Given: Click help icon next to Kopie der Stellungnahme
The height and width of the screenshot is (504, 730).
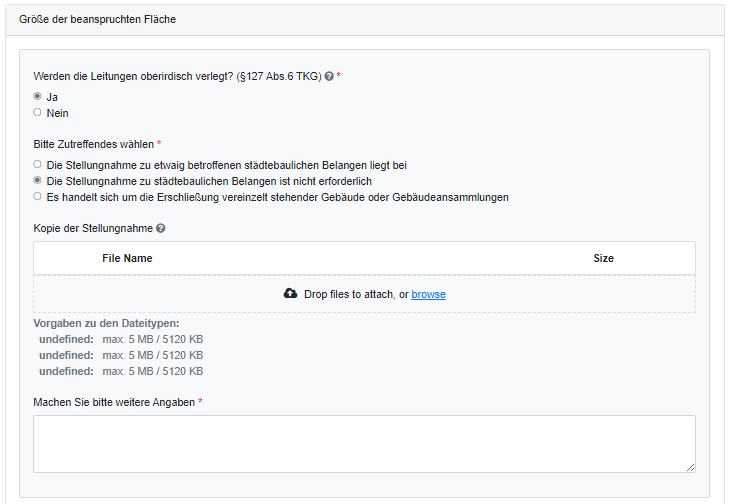Looking at the screenshot, I should pyautogui.click(x=161, y=228).
